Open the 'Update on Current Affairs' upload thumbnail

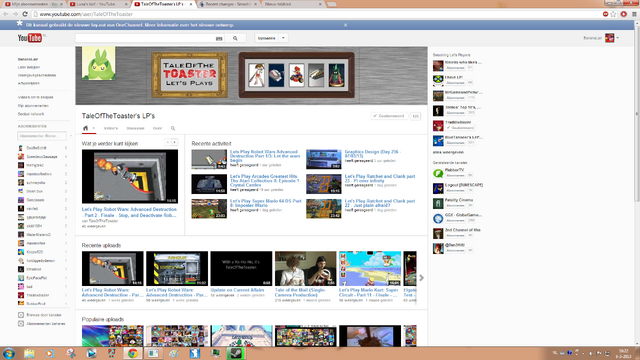(241, 269)
